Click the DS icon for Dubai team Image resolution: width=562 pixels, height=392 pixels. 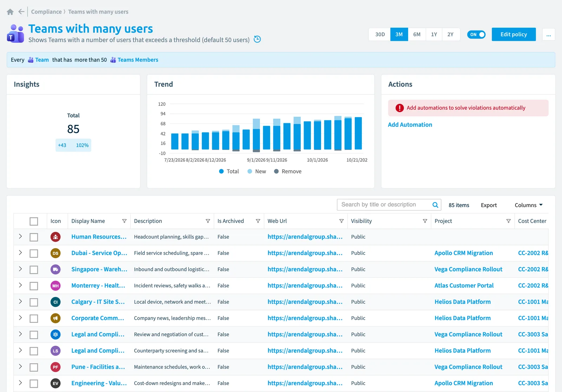(55, 253)
